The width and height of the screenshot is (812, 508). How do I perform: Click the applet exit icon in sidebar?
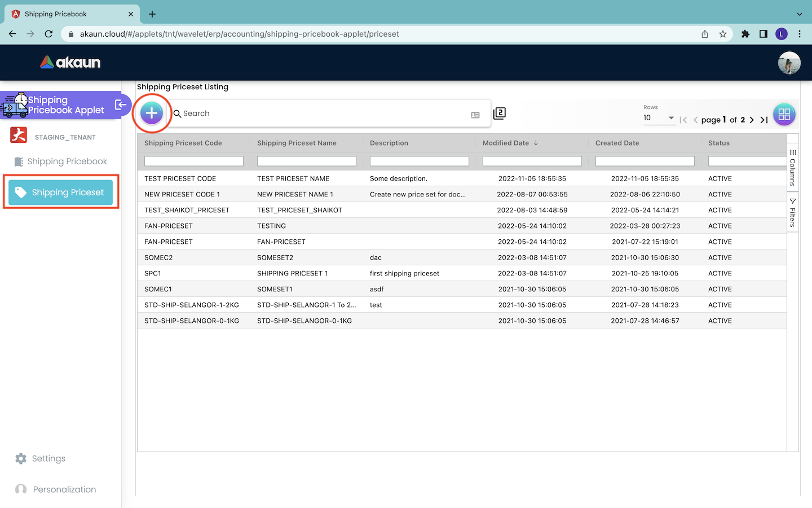point(120,104)
